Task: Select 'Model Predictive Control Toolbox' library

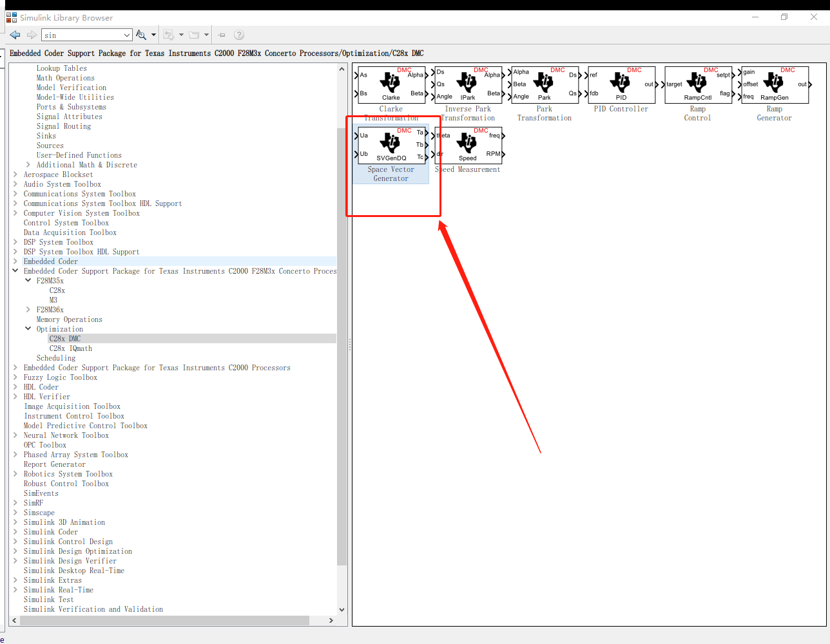Action: [x=86, y=426]
